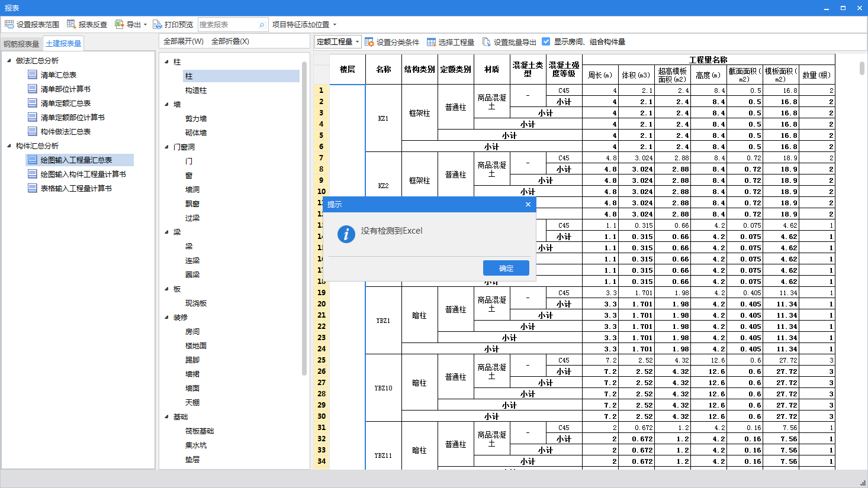
Task: Select 筏板基础 in the component tree
Action: click(x=200, y=431)
